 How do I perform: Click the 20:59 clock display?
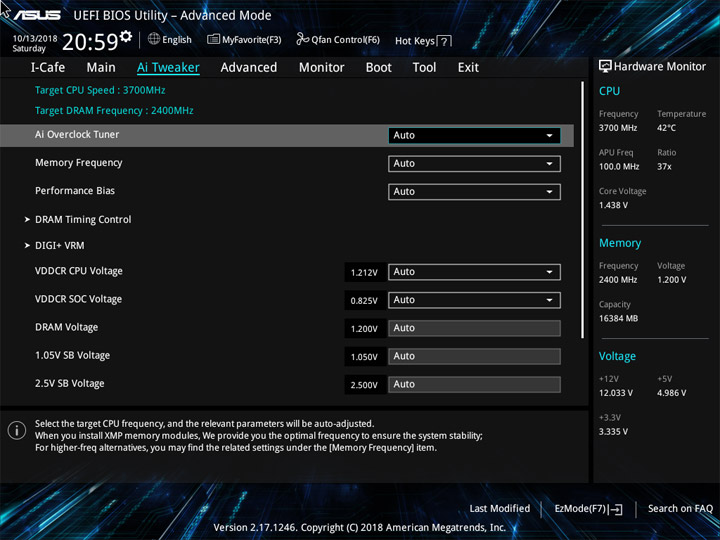coord(90,42)
